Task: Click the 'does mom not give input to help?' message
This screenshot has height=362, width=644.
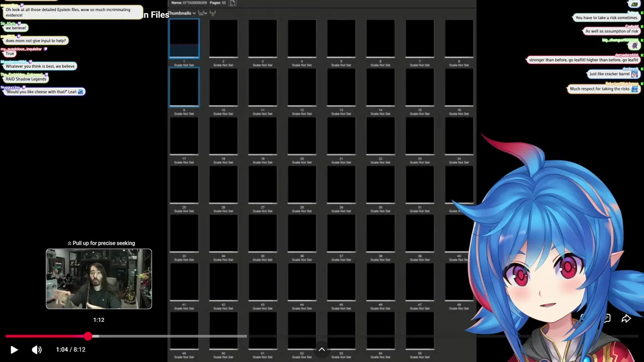Action: point(36,41)
